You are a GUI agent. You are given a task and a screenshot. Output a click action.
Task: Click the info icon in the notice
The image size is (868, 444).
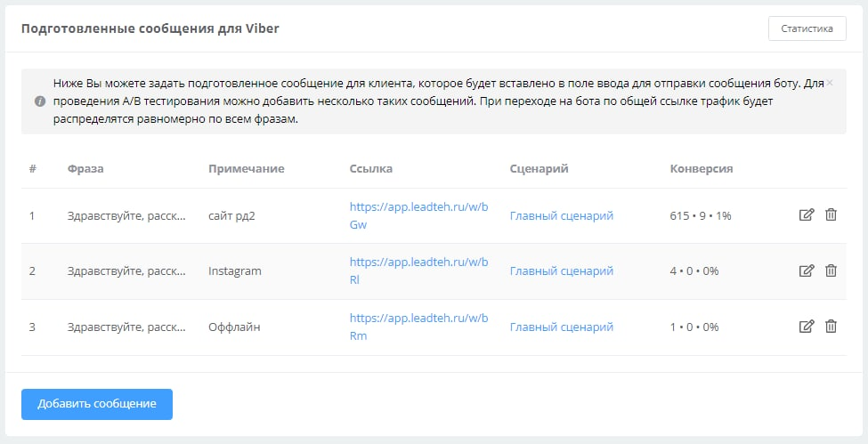(40, 101)
